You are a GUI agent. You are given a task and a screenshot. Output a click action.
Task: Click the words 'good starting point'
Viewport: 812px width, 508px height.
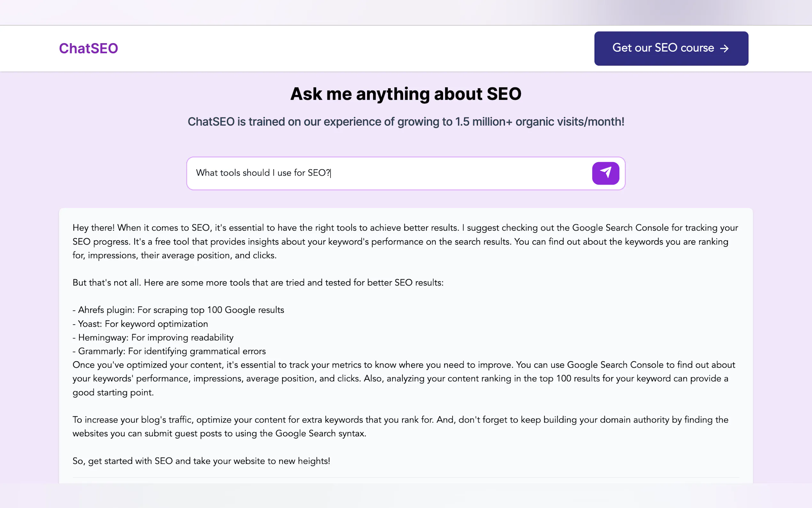click(x=113, y=393)
